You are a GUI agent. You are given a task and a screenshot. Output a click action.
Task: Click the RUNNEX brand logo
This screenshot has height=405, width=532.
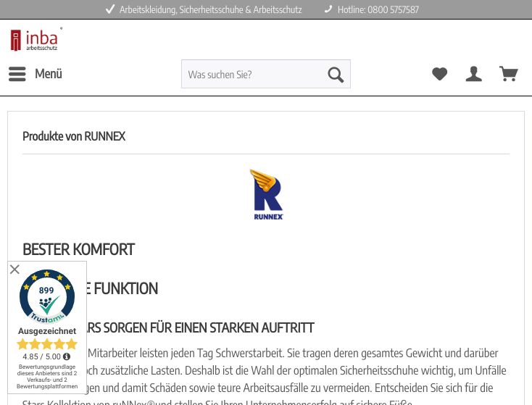(267, 195)
